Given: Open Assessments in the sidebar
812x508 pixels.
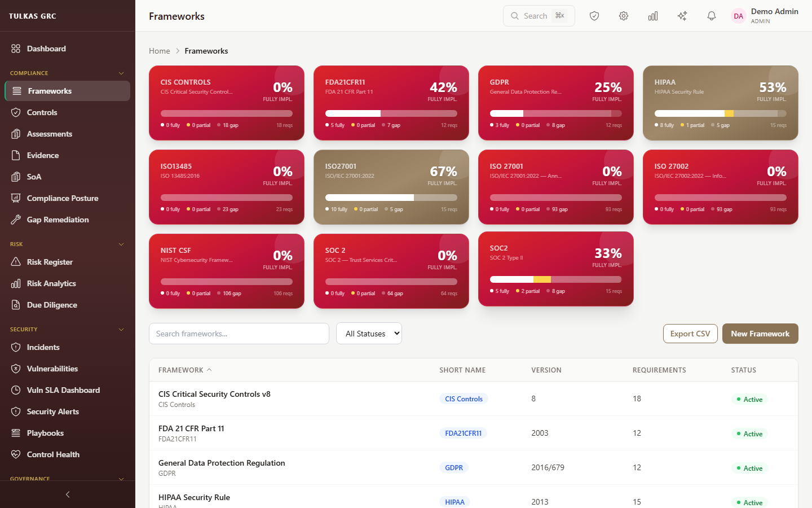Looking at the screenshot, I should point(68,134).
